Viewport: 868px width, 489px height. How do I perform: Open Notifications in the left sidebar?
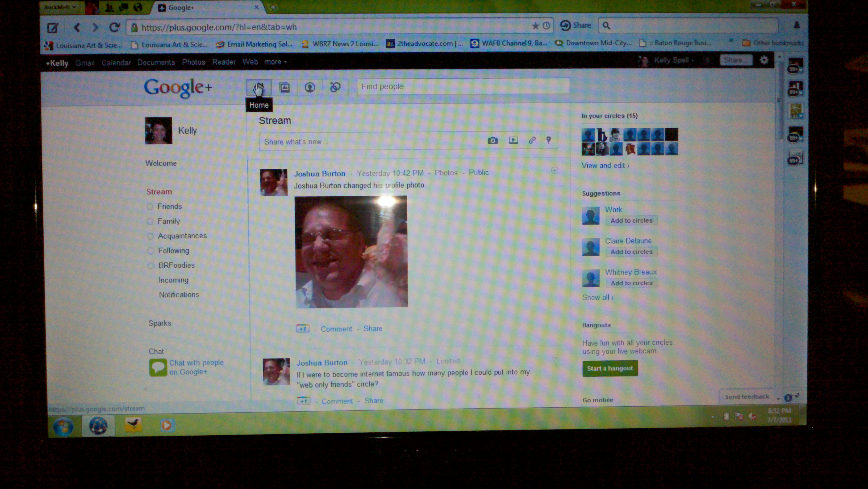point(179,295)
